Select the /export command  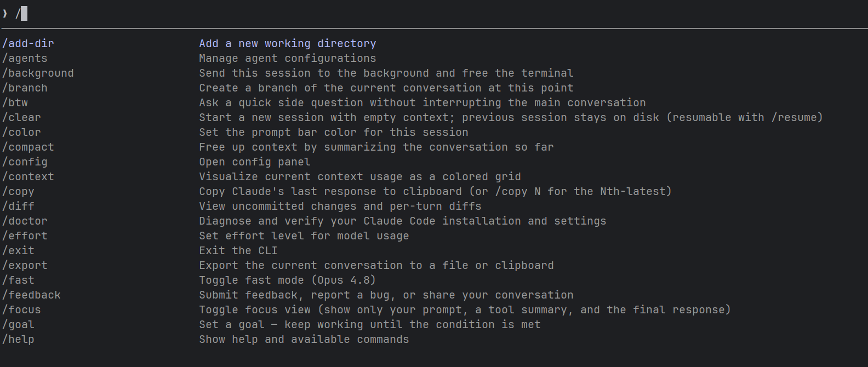pyautogui.click(x=25, y=265)
